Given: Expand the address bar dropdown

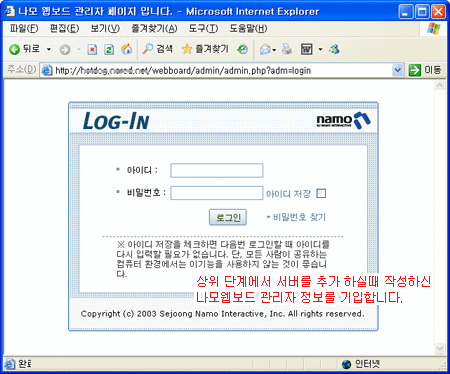Looking at the screenshot, I should click(x=397, y=70).
